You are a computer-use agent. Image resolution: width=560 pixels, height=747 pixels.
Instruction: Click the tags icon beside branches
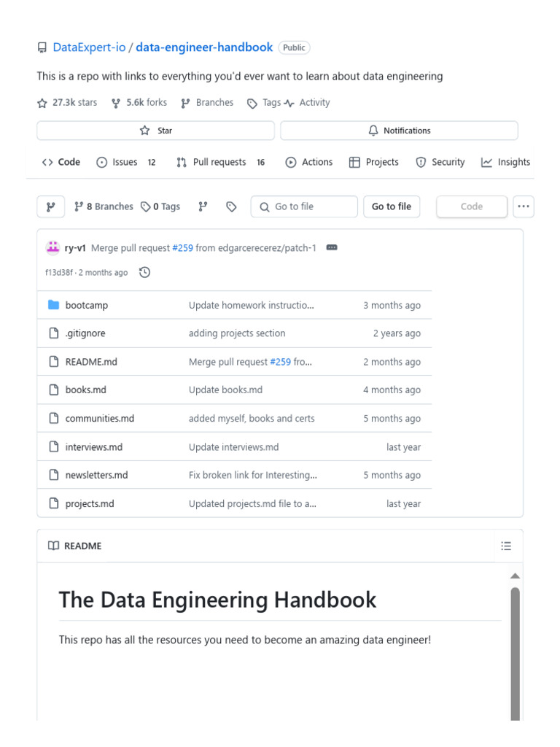point(231,206)
